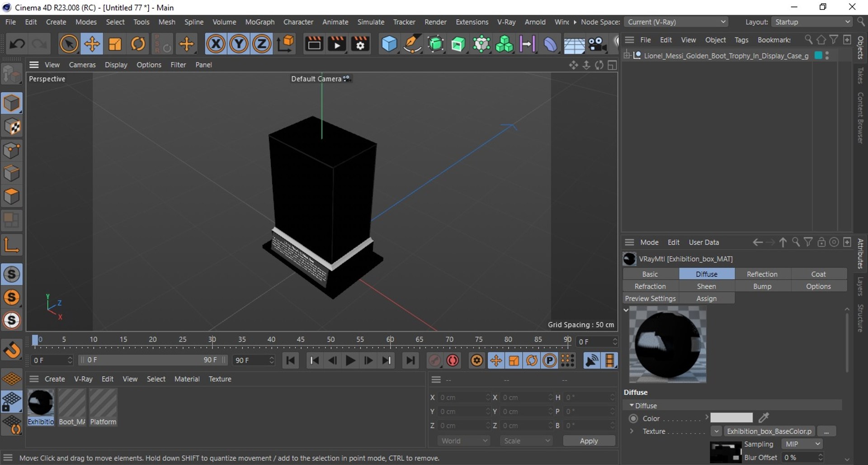This screenshot has height=465, width=868.
Task: Activate the Rotate tool in top toolbar
Action: 138,44
